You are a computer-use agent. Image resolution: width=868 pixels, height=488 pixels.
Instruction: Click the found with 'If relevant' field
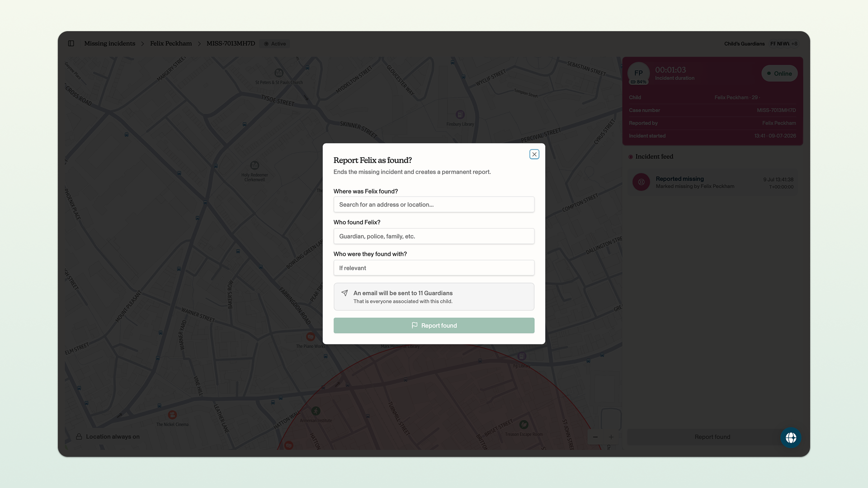coord(434,268)
